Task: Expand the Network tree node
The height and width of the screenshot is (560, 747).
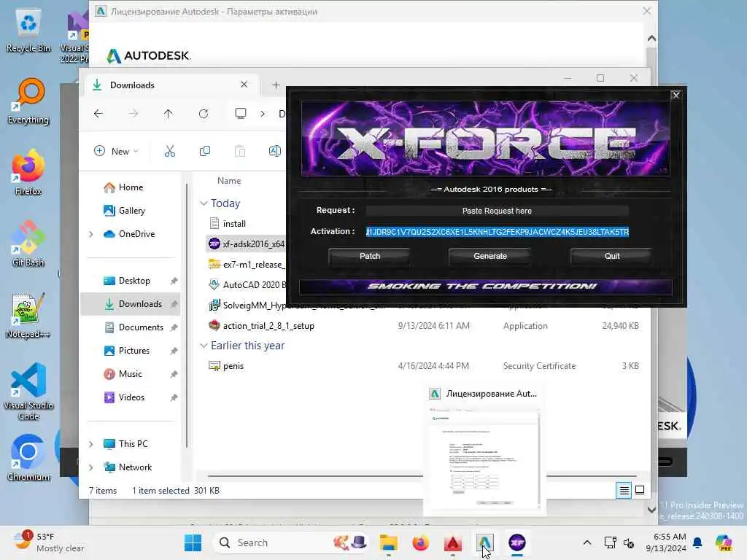Action: point(91,467)
